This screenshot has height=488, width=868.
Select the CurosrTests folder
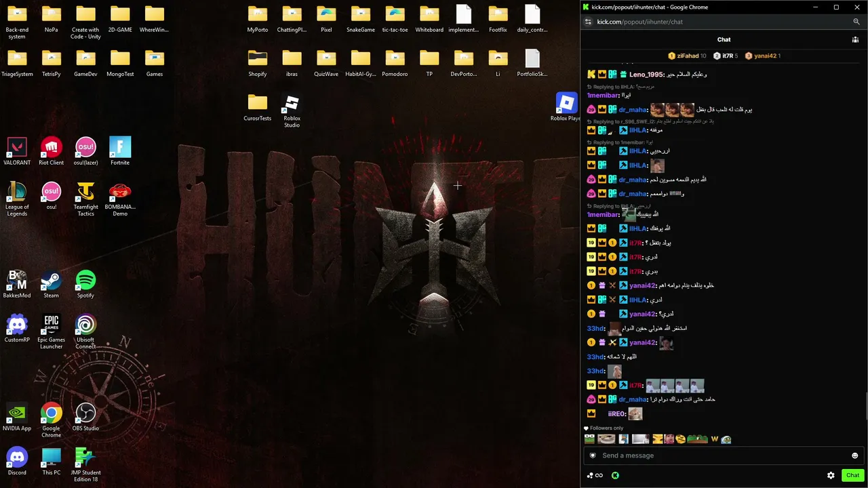coord(258,107)
